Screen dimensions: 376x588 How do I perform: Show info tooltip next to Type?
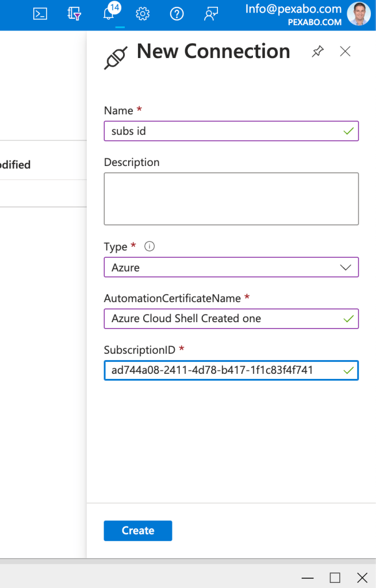click(149, 246)
